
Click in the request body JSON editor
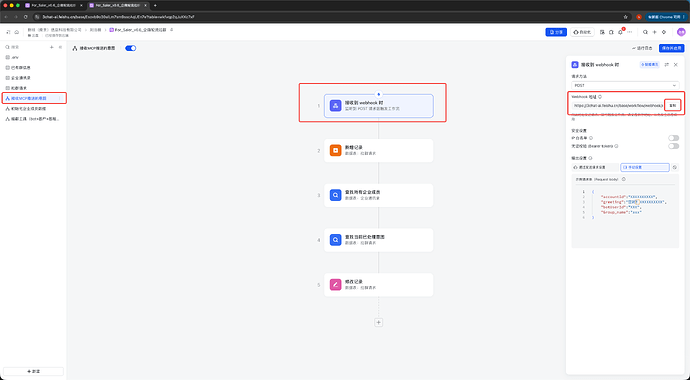pyautogui.click(x=625, y=216)
